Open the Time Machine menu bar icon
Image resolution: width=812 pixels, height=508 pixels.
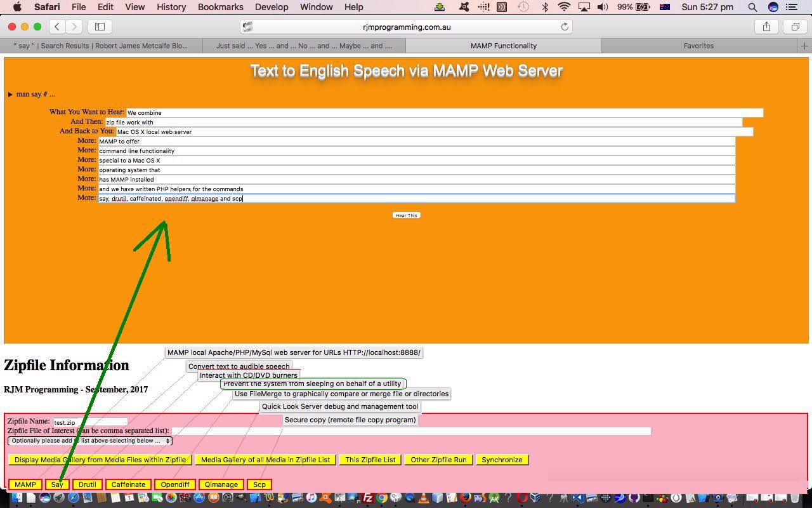(523, 7)
